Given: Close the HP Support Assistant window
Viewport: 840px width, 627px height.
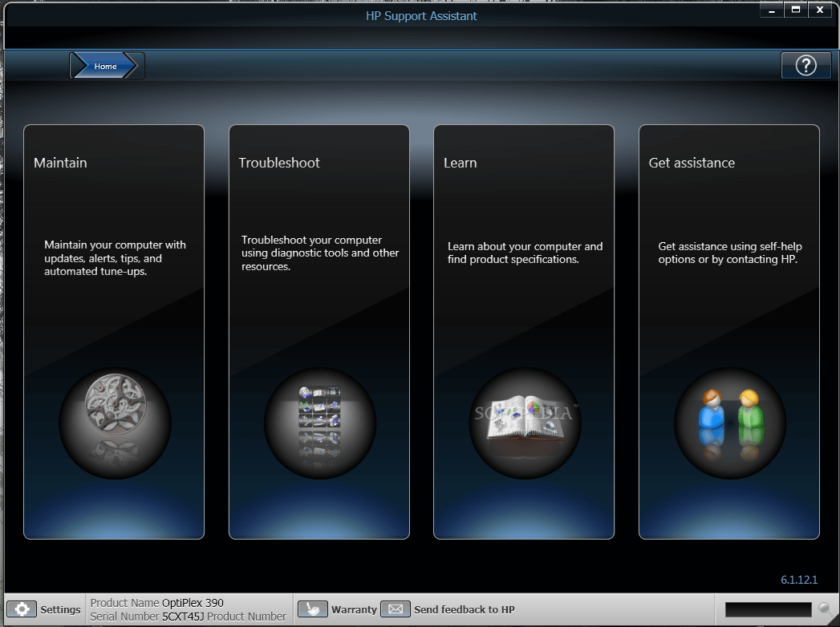Looking at the screenshot, I should [820, 10].
